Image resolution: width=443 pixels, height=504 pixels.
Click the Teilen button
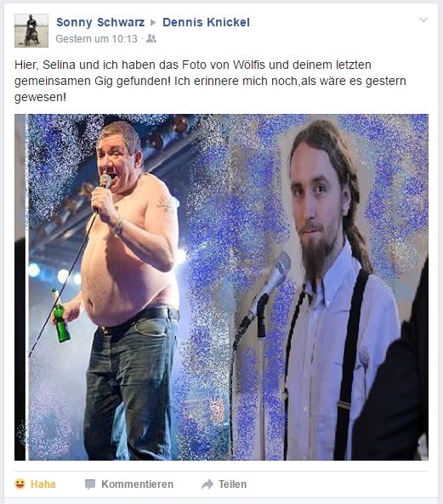224,484
